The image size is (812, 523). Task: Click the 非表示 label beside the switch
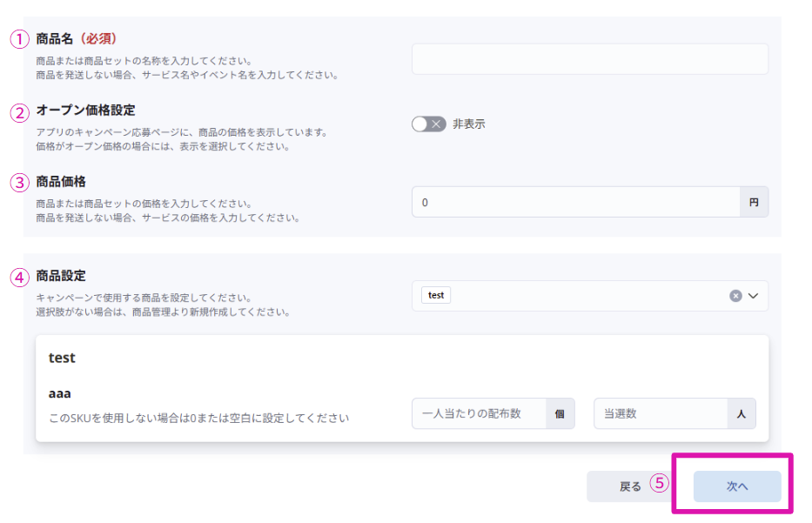(469, 124)
